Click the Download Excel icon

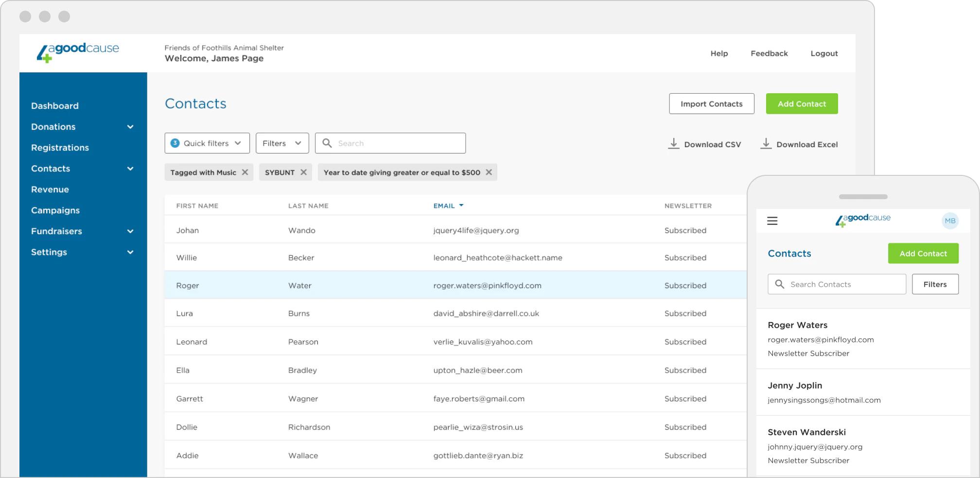point(766,144)
